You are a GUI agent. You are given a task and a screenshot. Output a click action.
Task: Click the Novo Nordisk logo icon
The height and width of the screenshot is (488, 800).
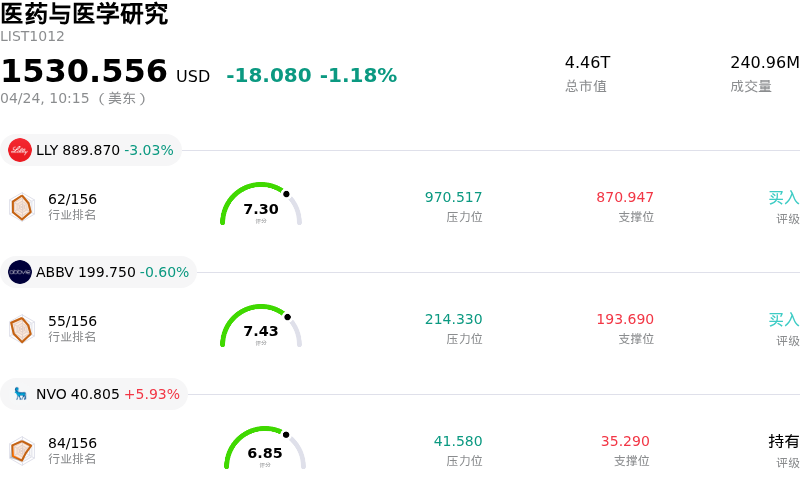(x=20, y=394)
